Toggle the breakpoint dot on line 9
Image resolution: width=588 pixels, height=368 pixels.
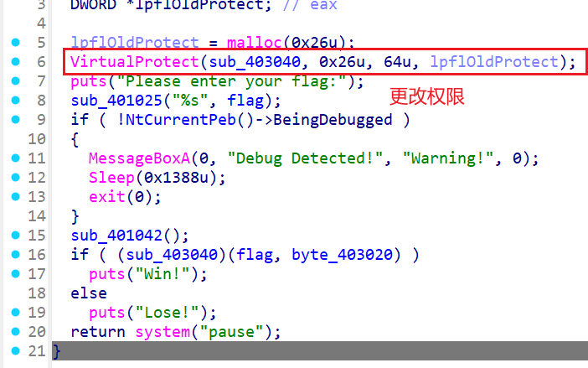pos(15,119)
